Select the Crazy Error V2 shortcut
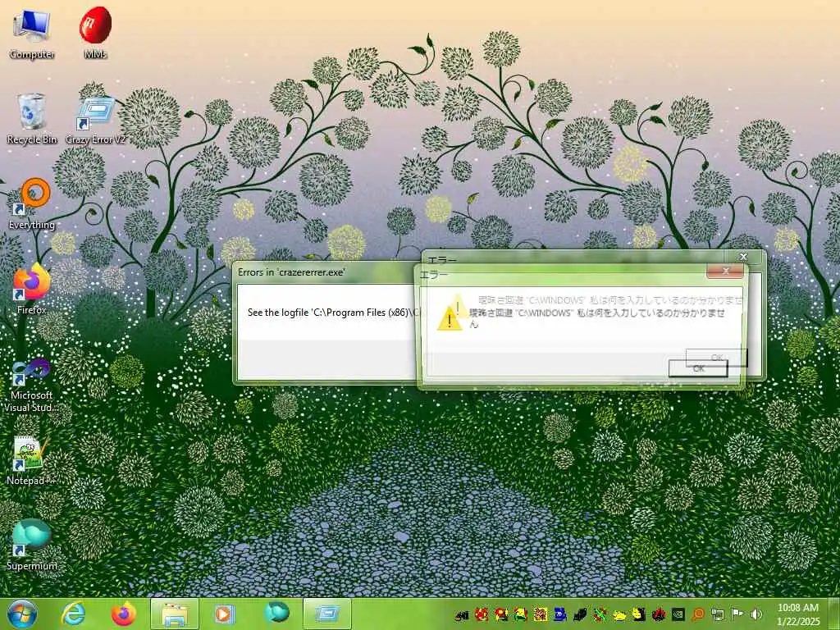Image resolution: width=840 pixels, height=630 pixels. pyautogui.click(x=95, y=121)
